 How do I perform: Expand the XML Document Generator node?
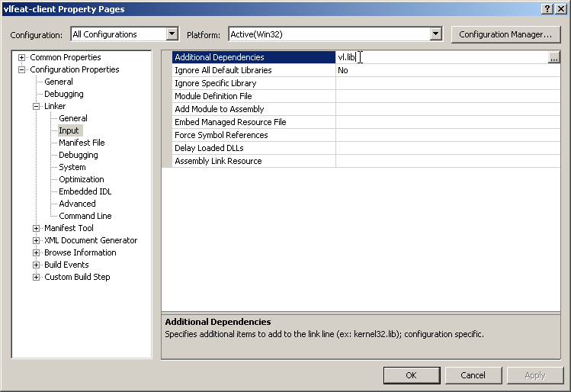[36, 240]
